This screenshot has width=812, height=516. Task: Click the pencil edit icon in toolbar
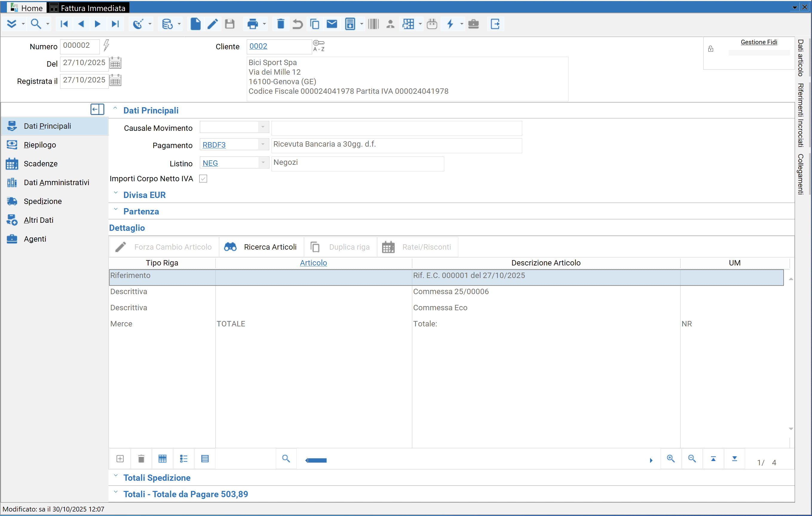point(212,24)
